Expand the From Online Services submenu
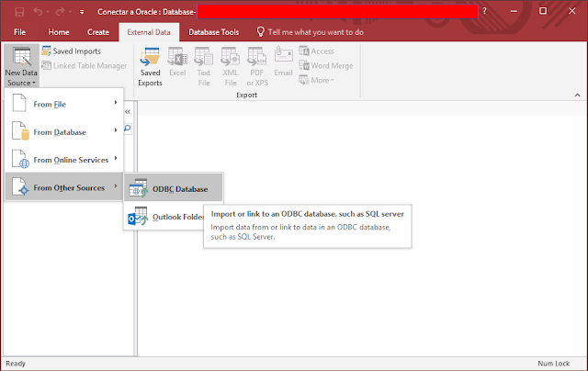 click(x=64, y=159)
